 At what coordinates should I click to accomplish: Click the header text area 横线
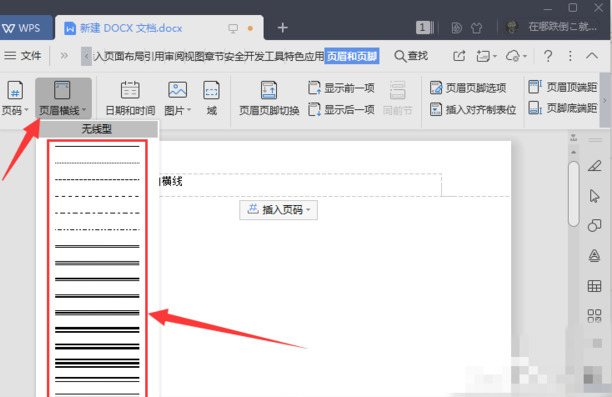[x=171, y=181]
